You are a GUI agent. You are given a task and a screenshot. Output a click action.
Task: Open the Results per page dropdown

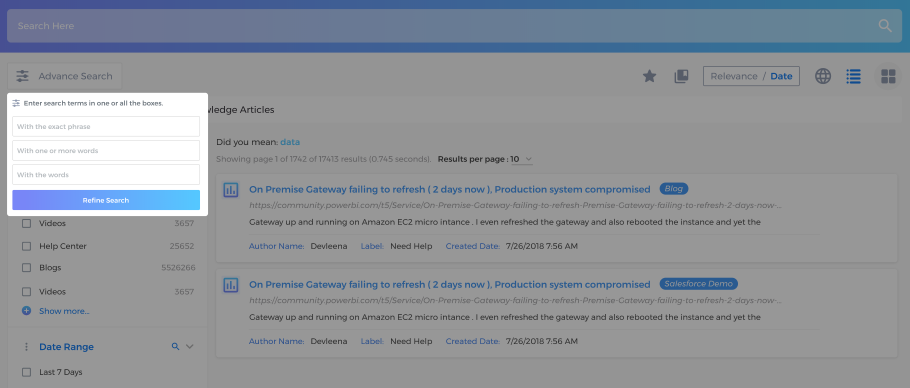[522, 159]
